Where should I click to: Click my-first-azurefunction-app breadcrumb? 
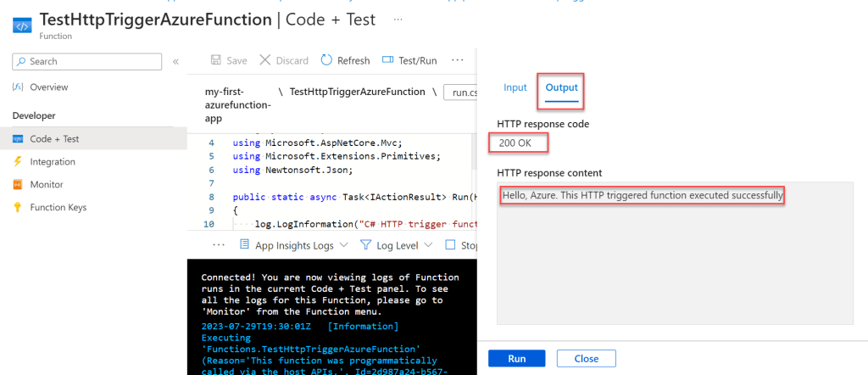click(238, 104)
